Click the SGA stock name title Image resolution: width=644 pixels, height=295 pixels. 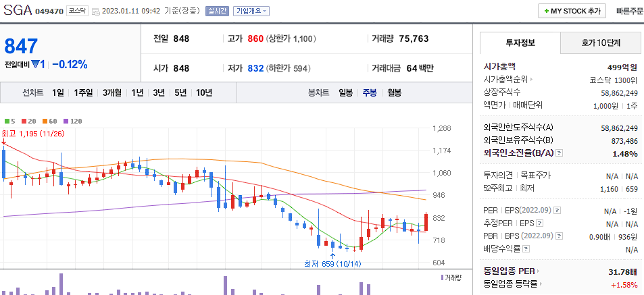tap(18, 11)
